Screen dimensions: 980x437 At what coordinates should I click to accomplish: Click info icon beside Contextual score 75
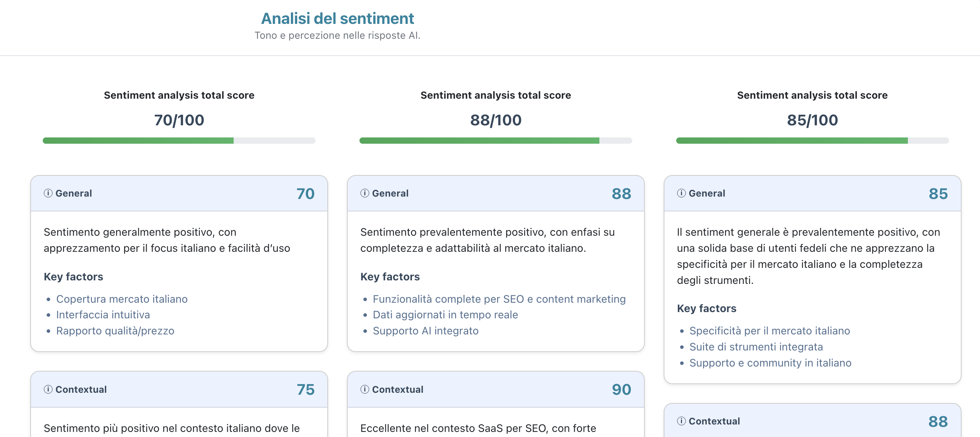coord(48,389)
